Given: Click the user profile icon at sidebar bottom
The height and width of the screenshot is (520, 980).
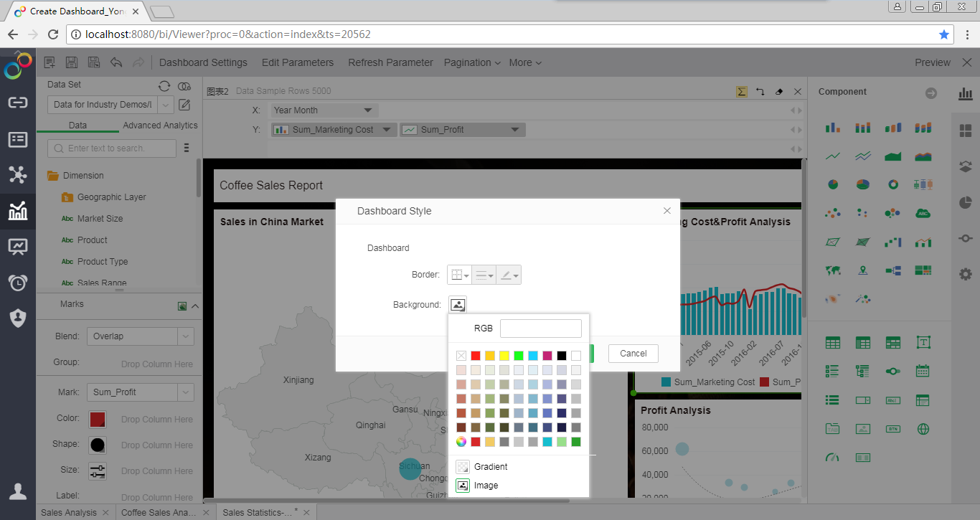Looking at the screenshot, I should point(18,491).
